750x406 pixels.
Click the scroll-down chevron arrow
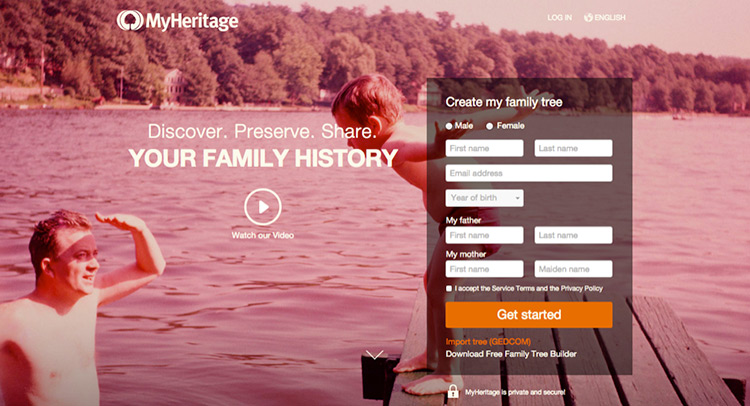click(375, 354)
